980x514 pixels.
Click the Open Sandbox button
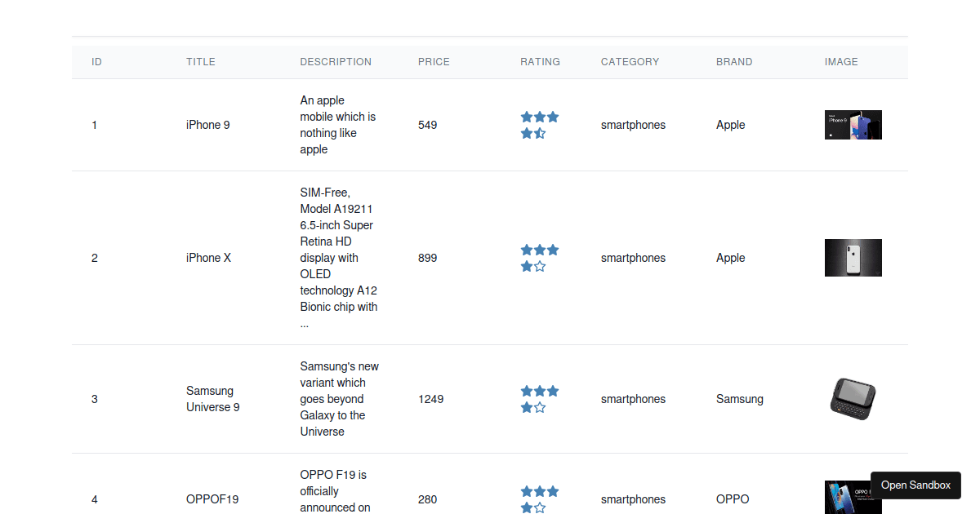[x=915, y=485]
